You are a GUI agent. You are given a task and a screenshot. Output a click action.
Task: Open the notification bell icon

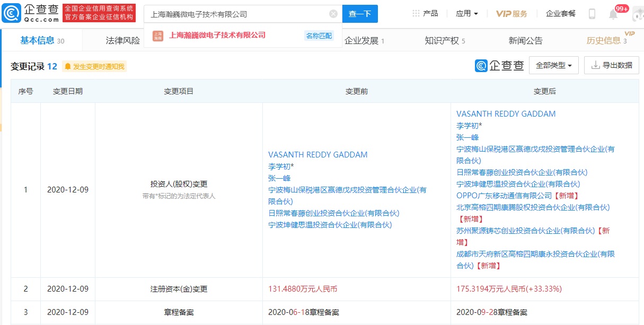613,14
